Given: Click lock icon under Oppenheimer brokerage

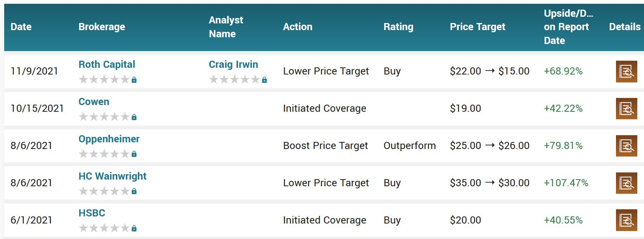Looking at the screenshot, I should pos(134,154).
